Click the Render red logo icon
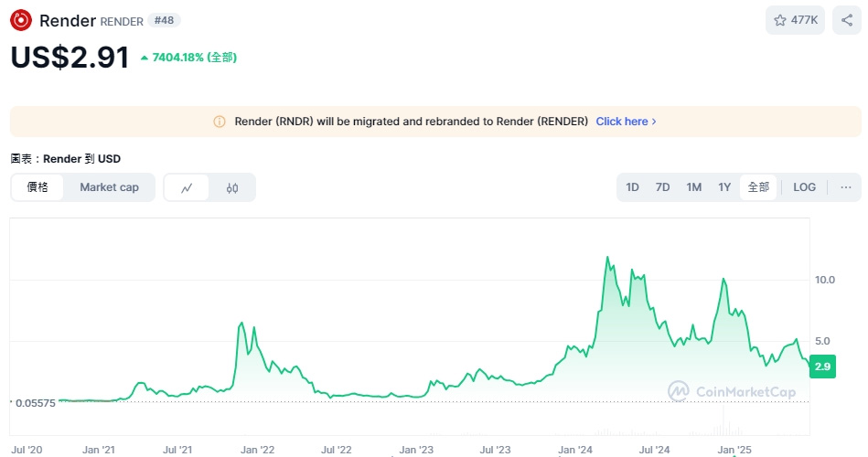Screen dimensions: 868x457 point(21,20)
